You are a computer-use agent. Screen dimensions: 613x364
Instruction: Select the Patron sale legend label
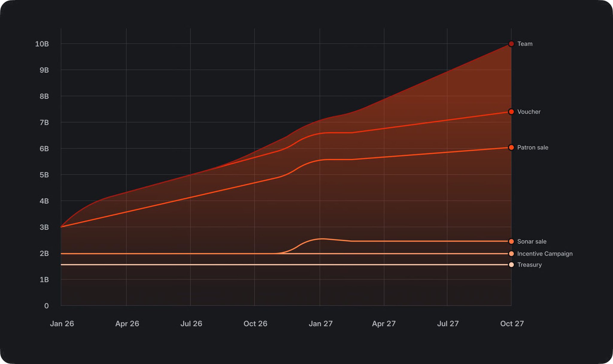click(x=532, y=147)
